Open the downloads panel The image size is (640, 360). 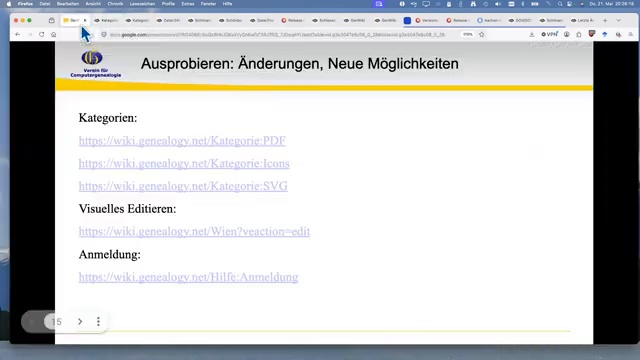click(531, 35)
